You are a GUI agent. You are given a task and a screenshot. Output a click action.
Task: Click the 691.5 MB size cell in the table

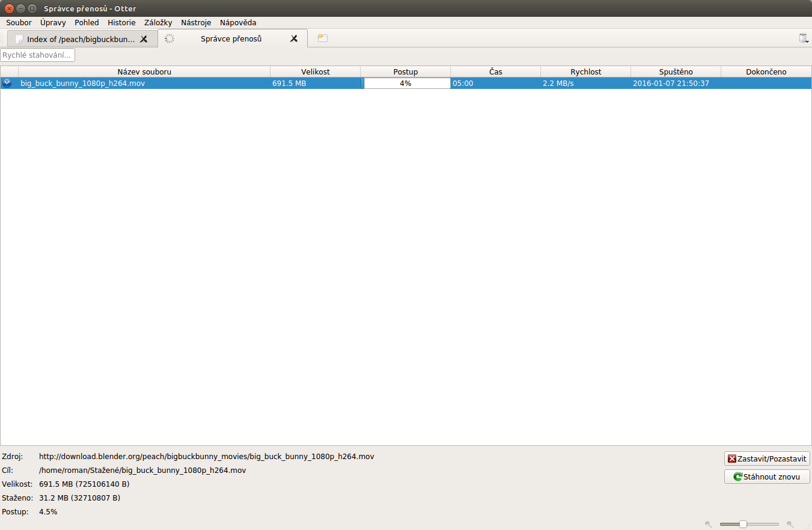[x=316, y=84]
